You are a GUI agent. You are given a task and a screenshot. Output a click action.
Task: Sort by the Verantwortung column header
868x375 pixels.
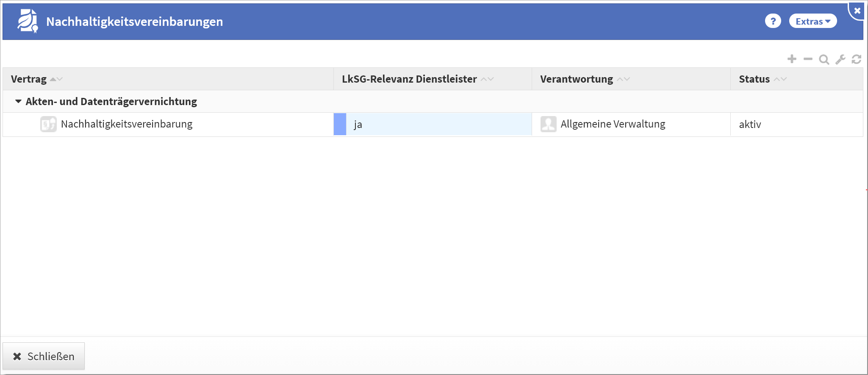click(577, 79)
